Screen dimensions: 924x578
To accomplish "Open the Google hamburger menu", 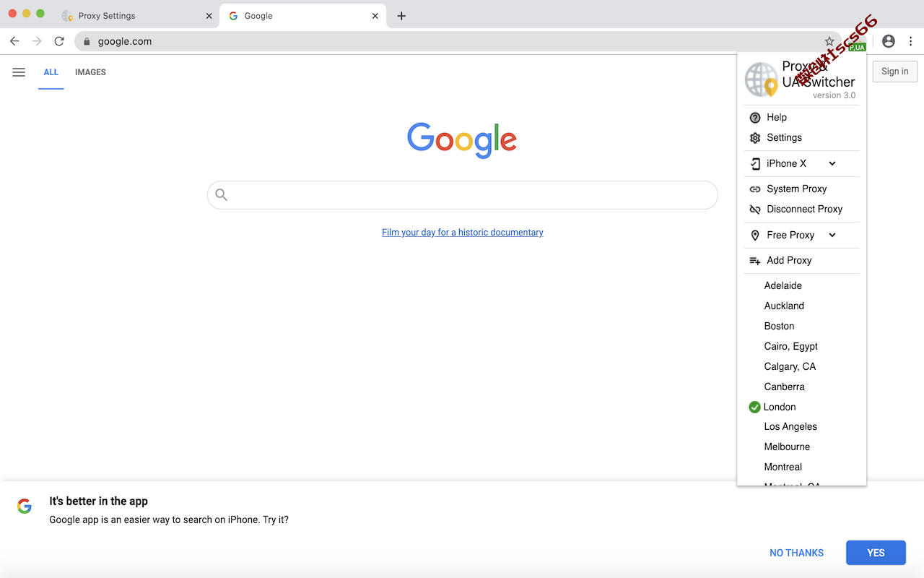I will point(19,72).
